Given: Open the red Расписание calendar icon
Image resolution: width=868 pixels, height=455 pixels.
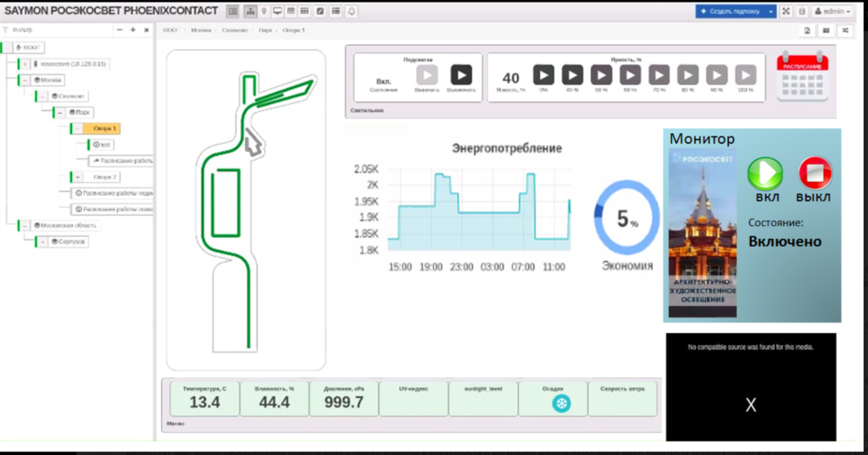Looking at the screenshot, I should [802, 76].
